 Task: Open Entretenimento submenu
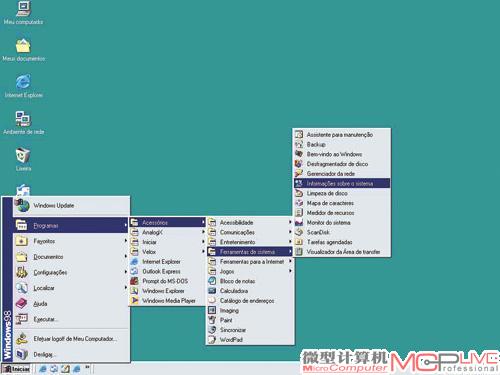click(250, 242)
